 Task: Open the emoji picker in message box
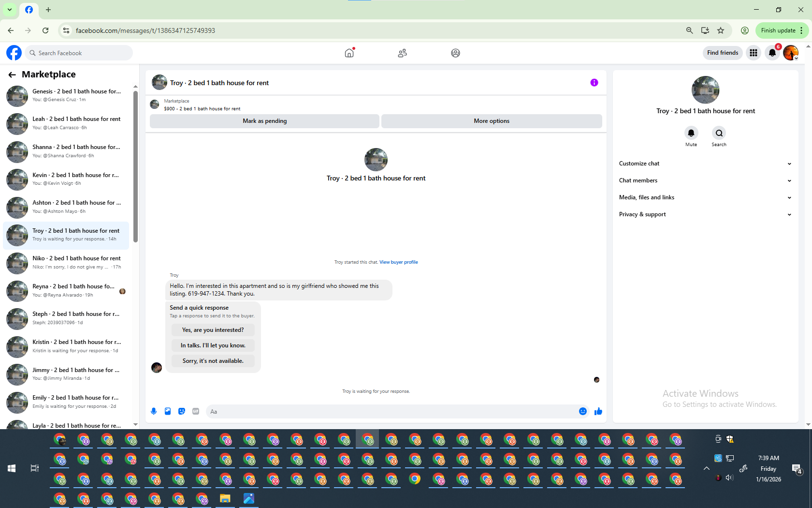583,411
